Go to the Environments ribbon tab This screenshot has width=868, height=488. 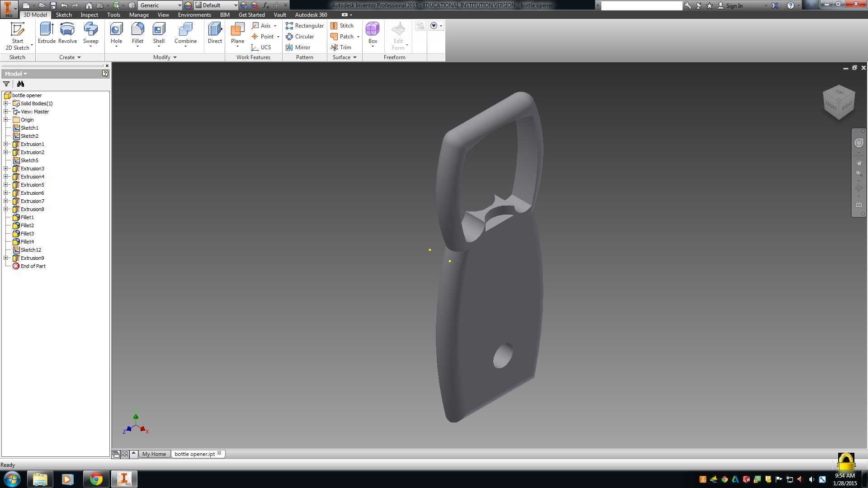(x=194, y=15)
